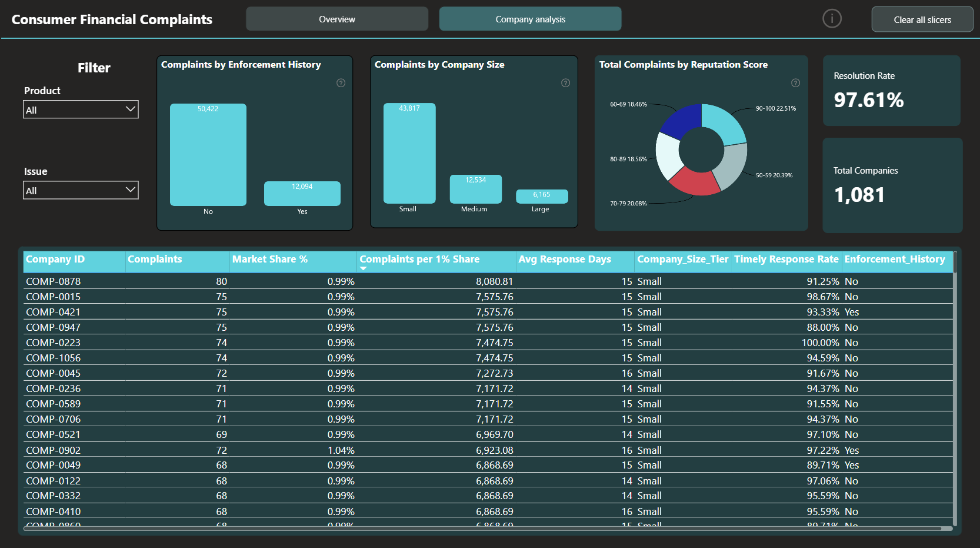This screenshot has width=980, height=548.
Task: Click the 80-89 18.56% donut label
Action: (628, 160)
